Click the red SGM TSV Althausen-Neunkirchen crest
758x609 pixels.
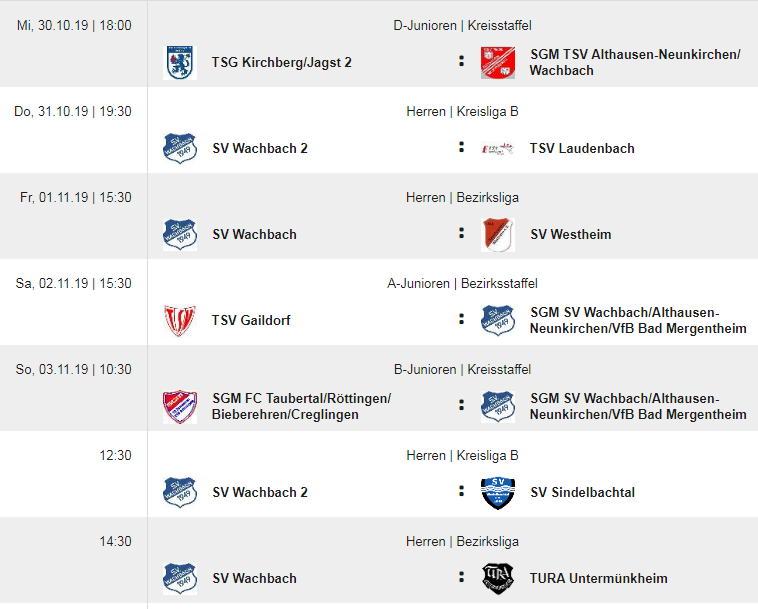[x=498, y=63]
